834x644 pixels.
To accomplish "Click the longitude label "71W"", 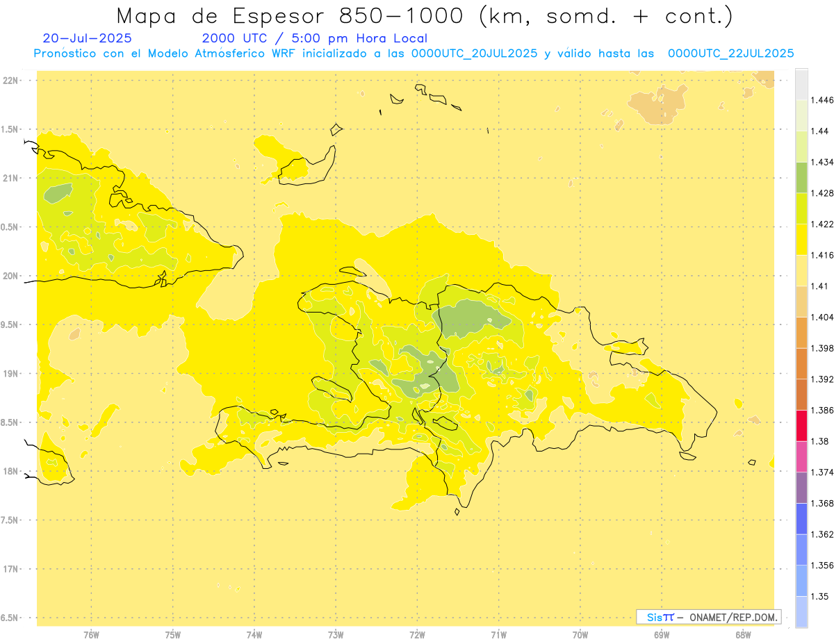I will [x=498, y=634].
